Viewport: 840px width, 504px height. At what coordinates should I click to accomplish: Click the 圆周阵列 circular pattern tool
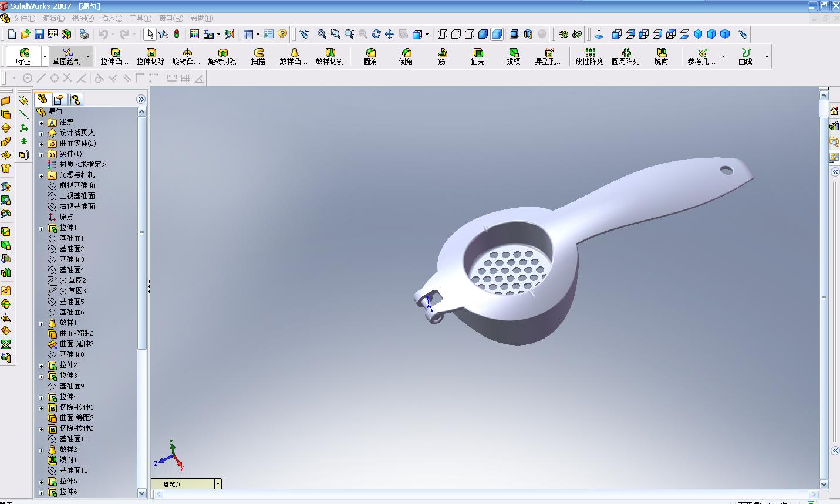pyautogui.click(x=626, y=56)
